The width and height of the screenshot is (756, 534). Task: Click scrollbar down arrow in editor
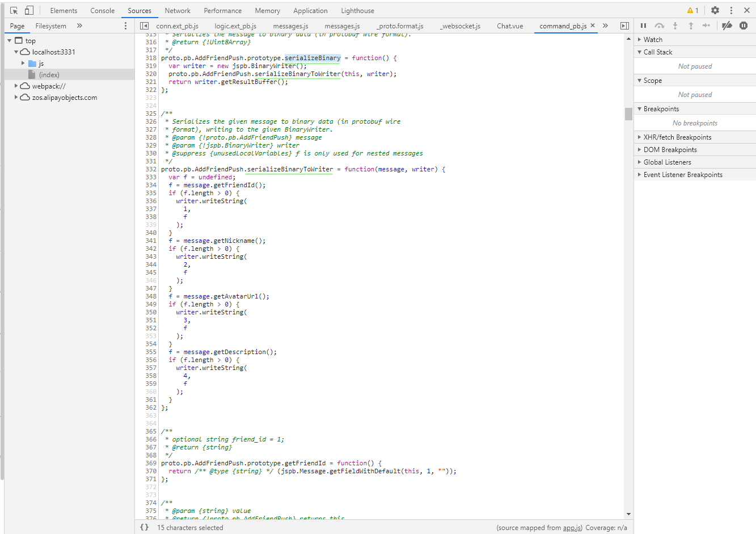click(x=628, y=514)
